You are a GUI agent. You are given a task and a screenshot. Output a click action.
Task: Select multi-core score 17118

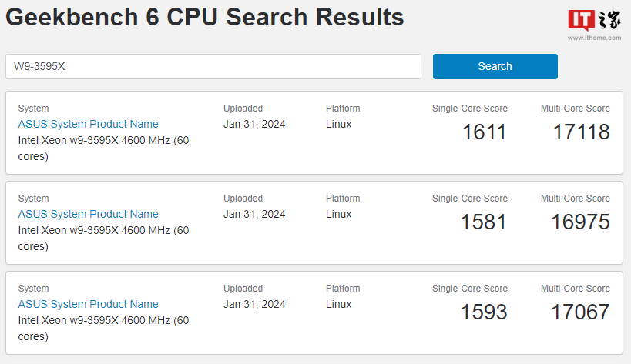pos(581,132)
